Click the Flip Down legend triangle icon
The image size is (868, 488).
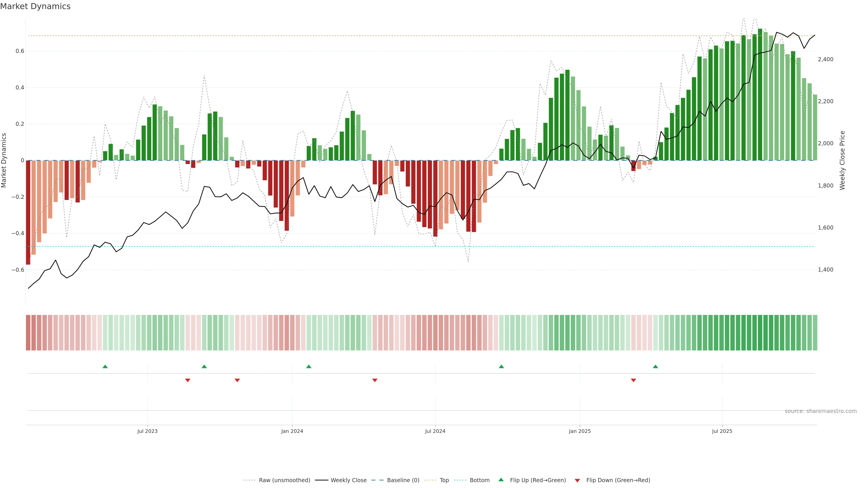tap(577, 481)
